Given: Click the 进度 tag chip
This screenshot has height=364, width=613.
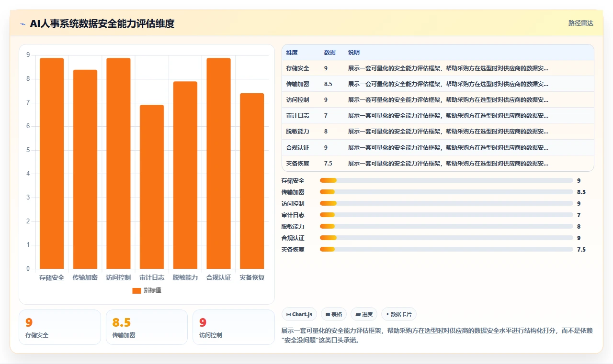Looking at the screenshot, I should [364, 314].
